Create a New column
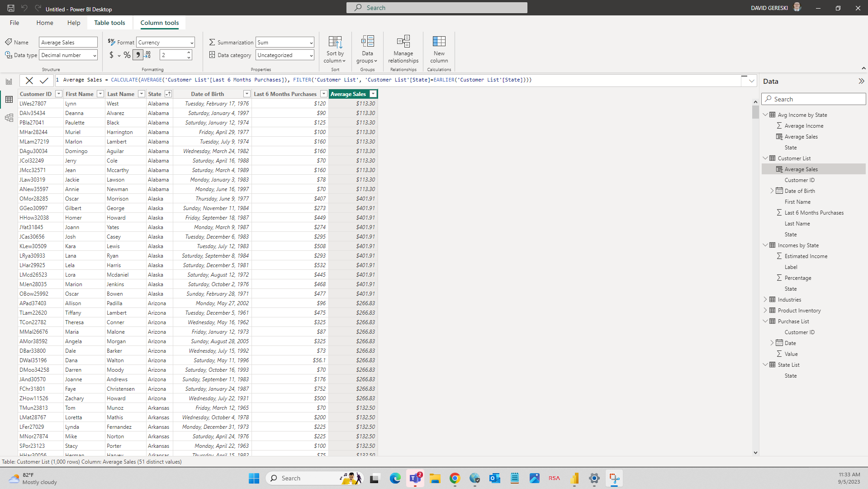This screenshot has height=489, width=868. coord(439,49)
